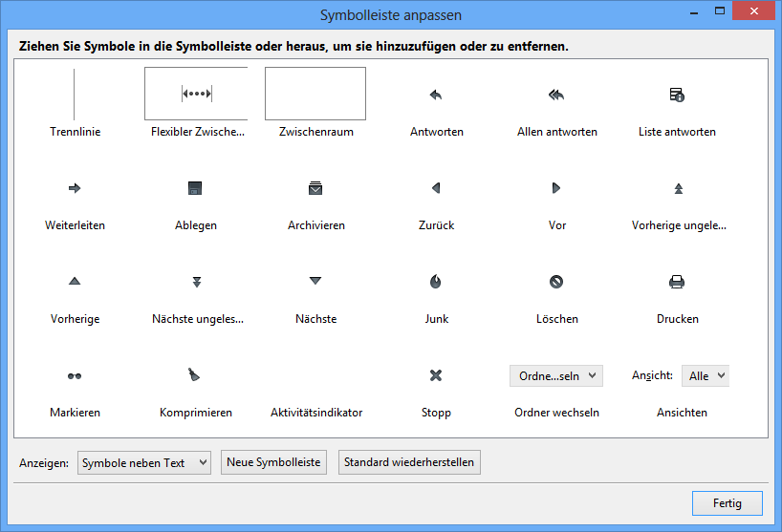Open the Ordner wechseln dropdown
This screenshot has height=532, width=782.
[556, 375]
